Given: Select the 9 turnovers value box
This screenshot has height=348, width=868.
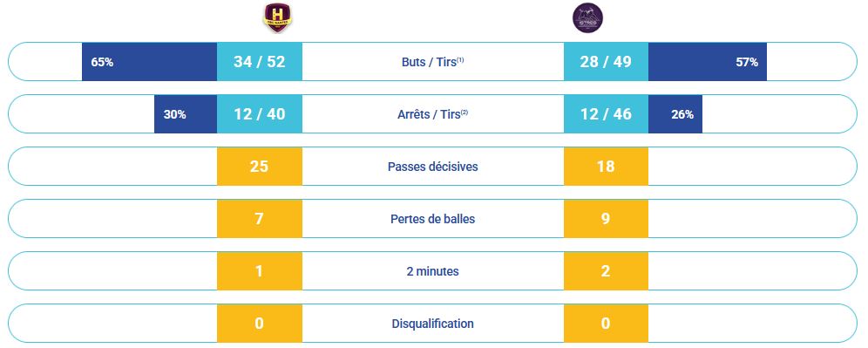Looking at the screenshot, I should [x=606, y=219].
